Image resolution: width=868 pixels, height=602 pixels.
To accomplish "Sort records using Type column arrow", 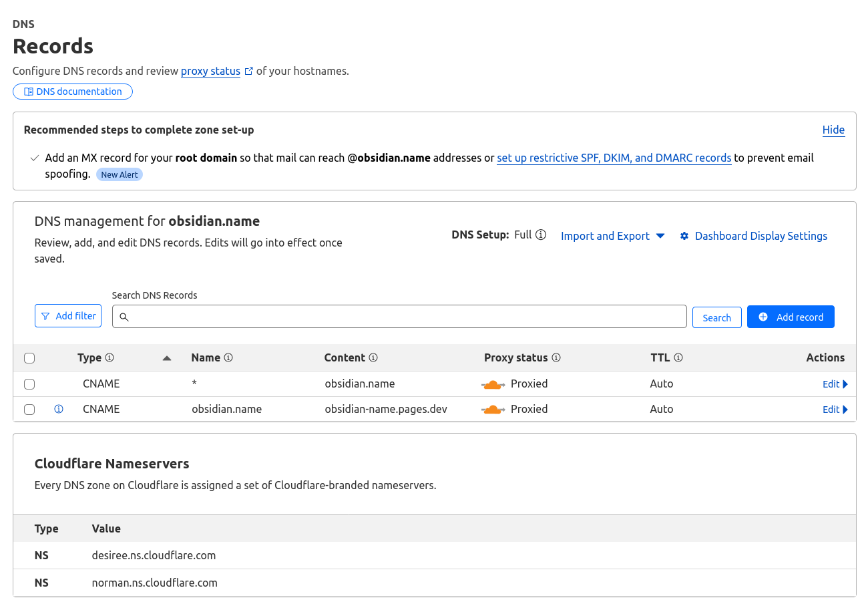I will 167,358.
